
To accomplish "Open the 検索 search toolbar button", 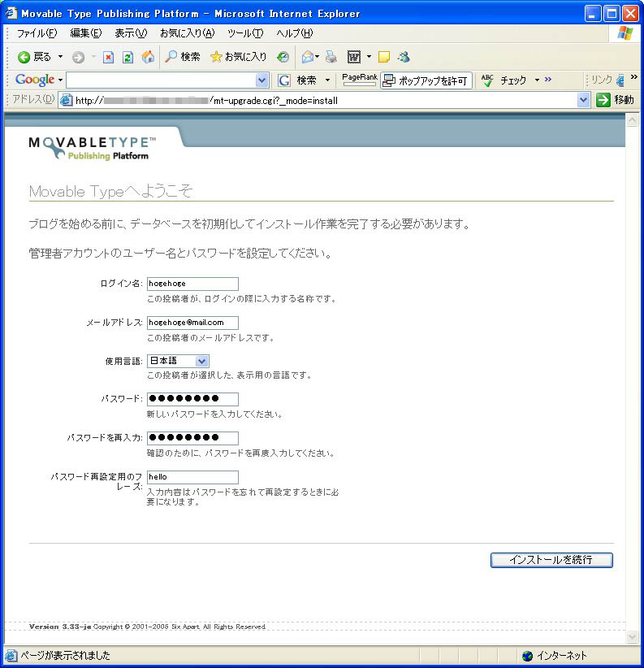I will (x=182, y=57).
